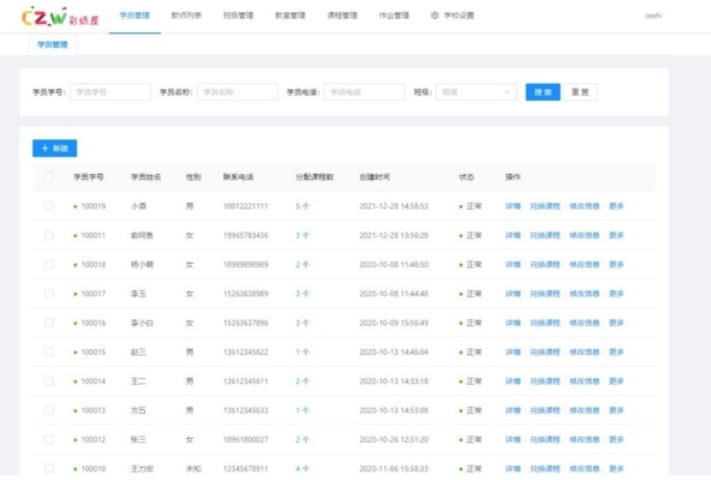Open 教室管理 in the top navigation
The height and width of the screenshot is (480, 711).
[290, 15]
